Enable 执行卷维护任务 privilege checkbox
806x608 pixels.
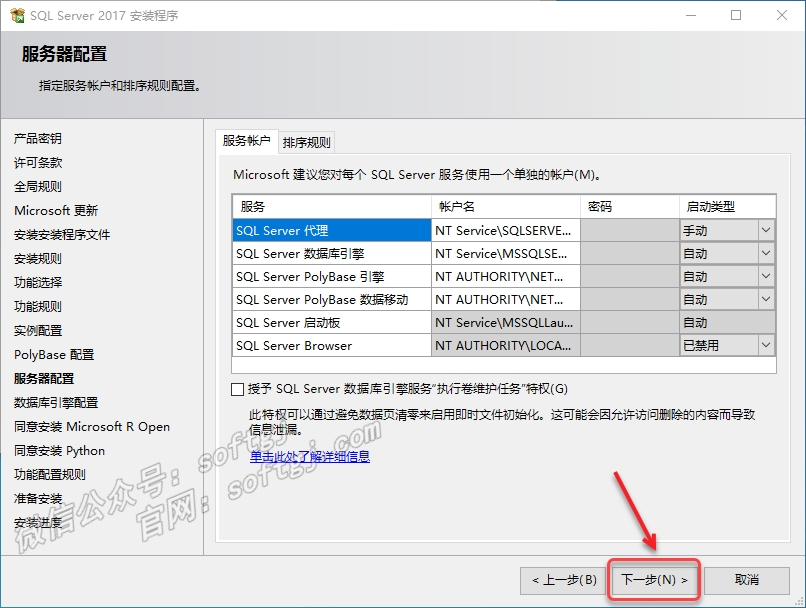(237, 389)
